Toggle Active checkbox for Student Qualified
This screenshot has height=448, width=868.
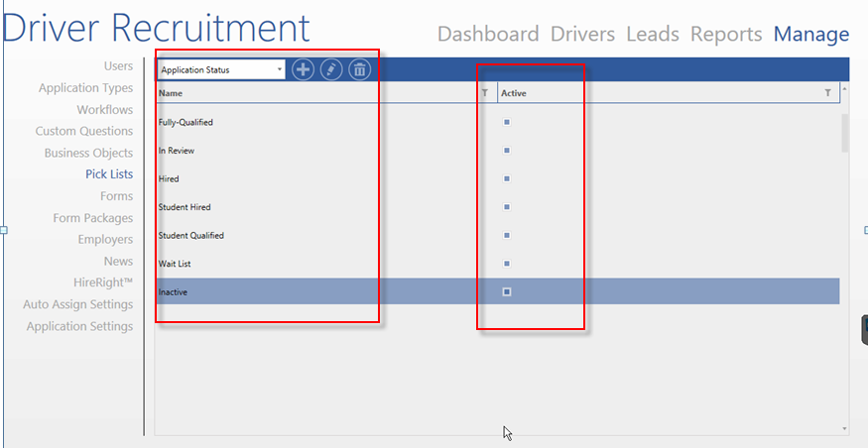(x=507, y=235)
